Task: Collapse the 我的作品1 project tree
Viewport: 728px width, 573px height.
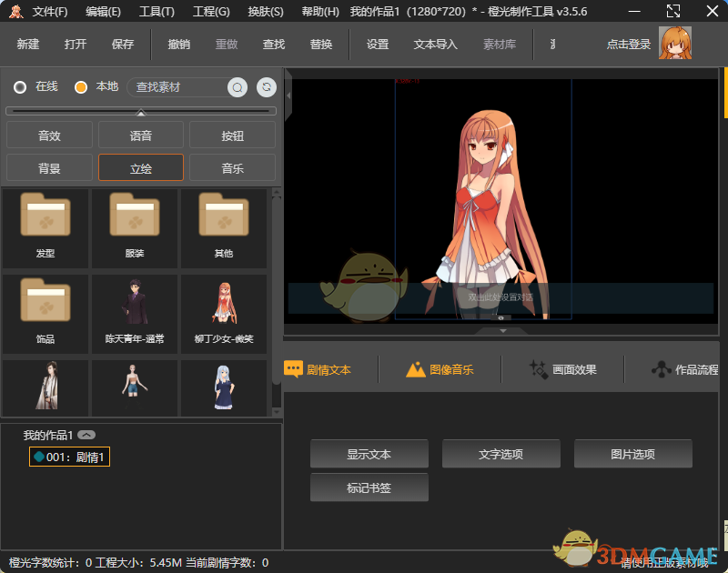Action: point(86,434)
